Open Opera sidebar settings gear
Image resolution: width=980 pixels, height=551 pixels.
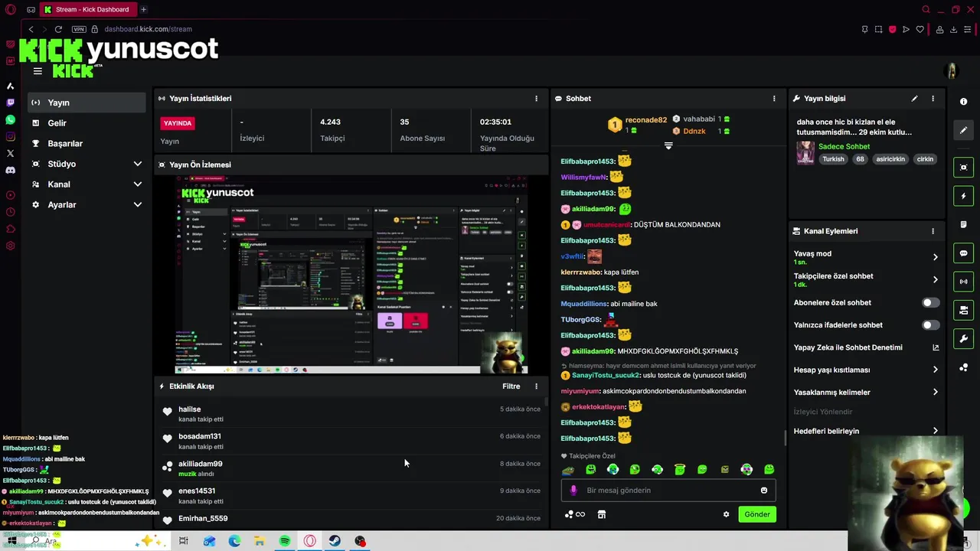pos(11,246)
